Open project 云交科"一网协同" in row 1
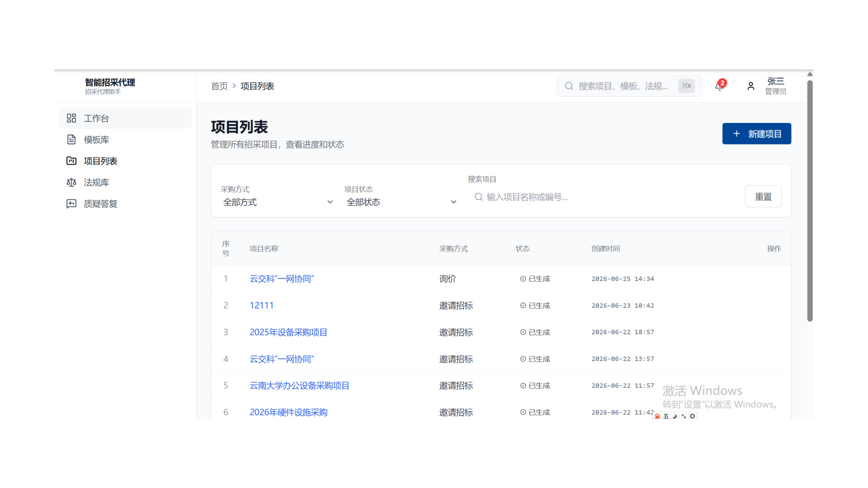Viewport: 868px width, 488px height. 282,279
